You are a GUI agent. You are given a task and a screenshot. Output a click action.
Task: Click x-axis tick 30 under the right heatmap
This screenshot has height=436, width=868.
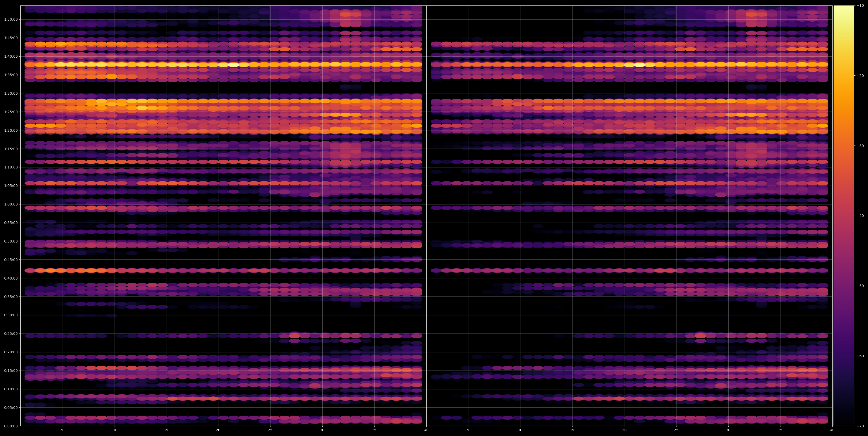point(728,430)
